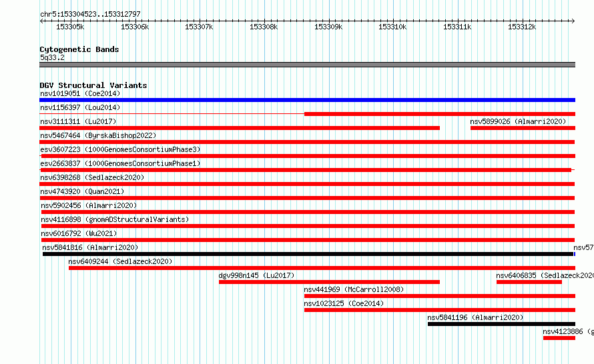Click the 153306k ruler tick label

(x=135, y=27)
